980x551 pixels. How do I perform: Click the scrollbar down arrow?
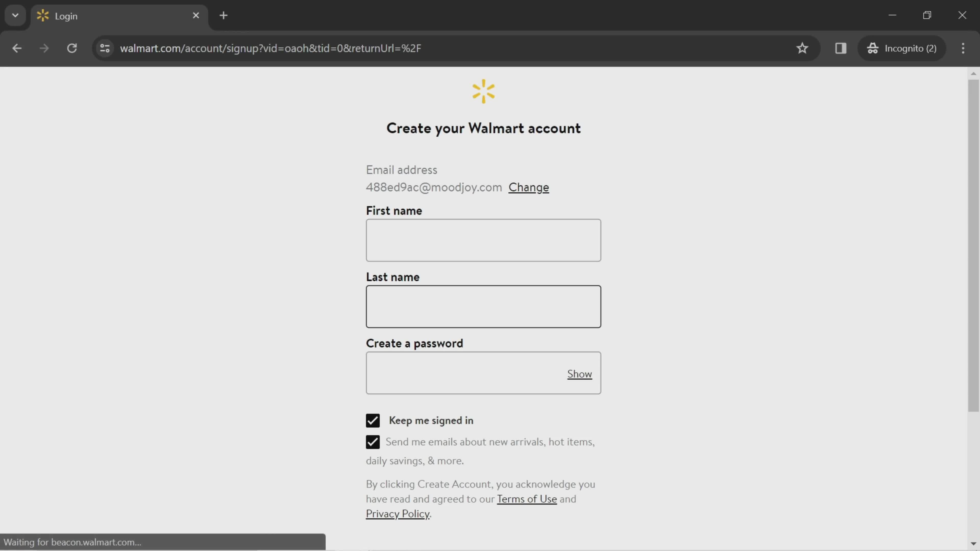(x=973, y=544)
